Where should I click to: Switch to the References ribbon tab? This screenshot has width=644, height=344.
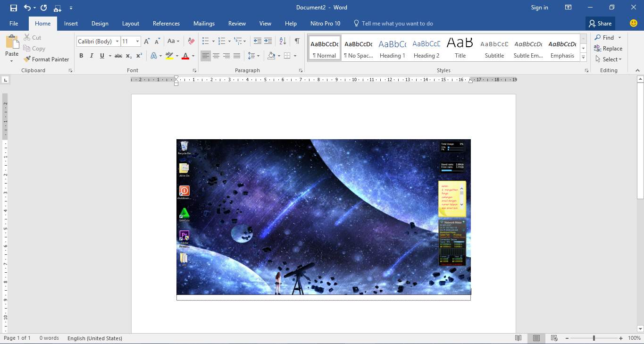point(166,23)
